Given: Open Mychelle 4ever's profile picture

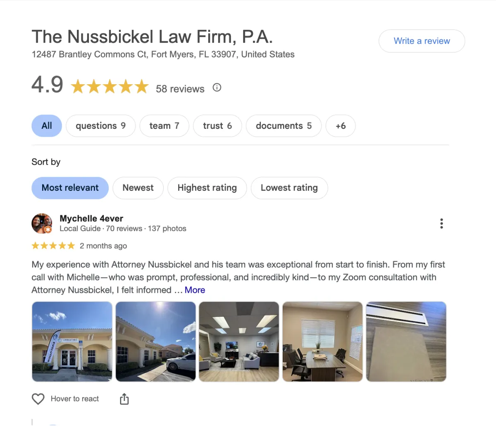Looking at the screenshot, I should click(42, 223).
